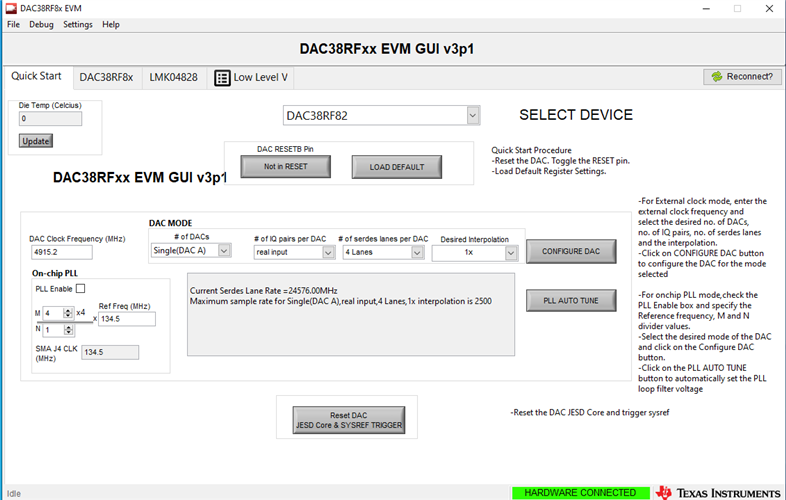The image size is (786, 500).
Task: Open the Debug menu
Action: 41,25
